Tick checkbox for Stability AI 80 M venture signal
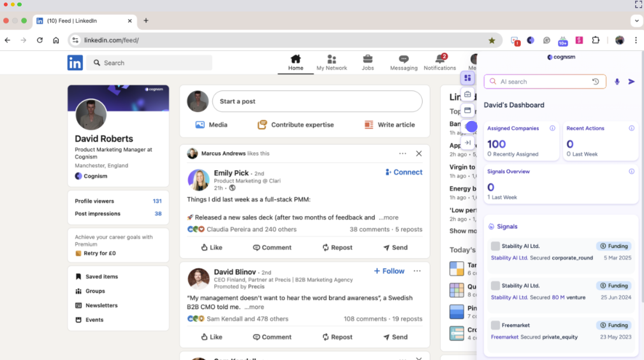Image resolution: width=644 pixels, height=360 pixels. (495, 285)
